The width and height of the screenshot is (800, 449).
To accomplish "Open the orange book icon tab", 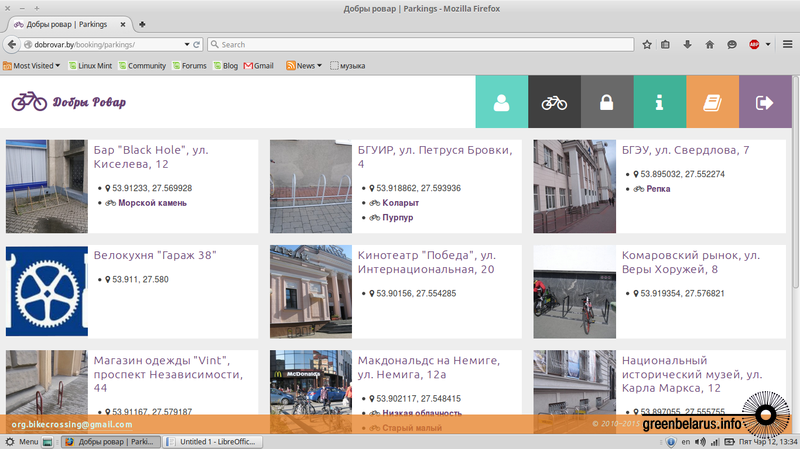I will (x=712, y=102).
